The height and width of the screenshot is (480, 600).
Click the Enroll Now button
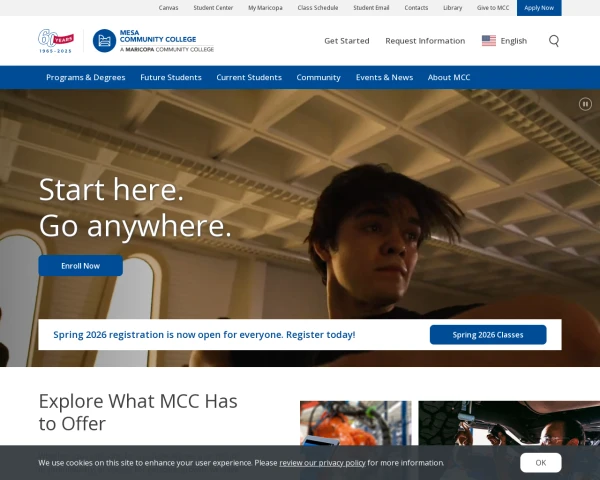80,266
